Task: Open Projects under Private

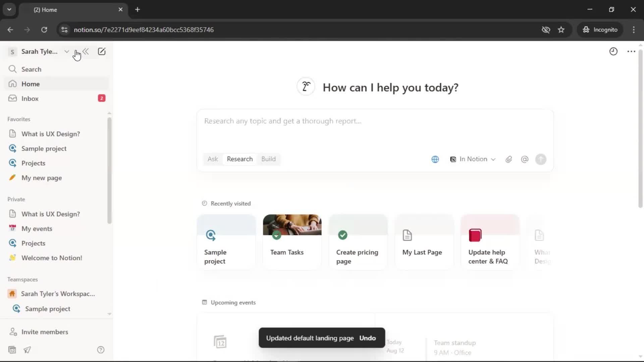Action: coord(56,243)
